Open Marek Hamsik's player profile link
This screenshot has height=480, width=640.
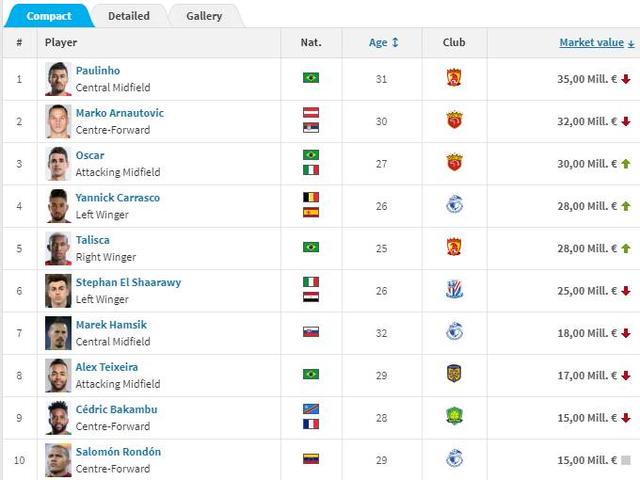(x=111, y=325)
